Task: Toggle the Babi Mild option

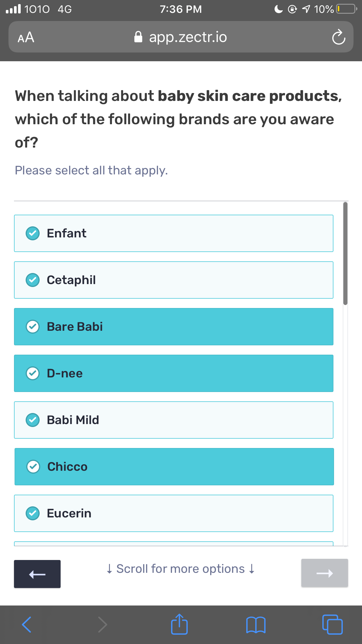Action: 174,420
